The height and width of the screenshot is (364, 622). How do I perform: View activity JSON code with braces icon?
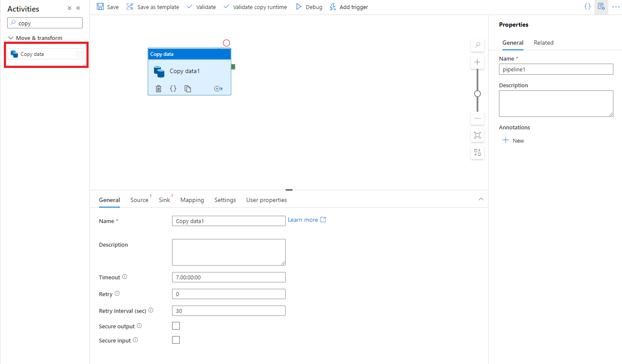click(173, 89)
